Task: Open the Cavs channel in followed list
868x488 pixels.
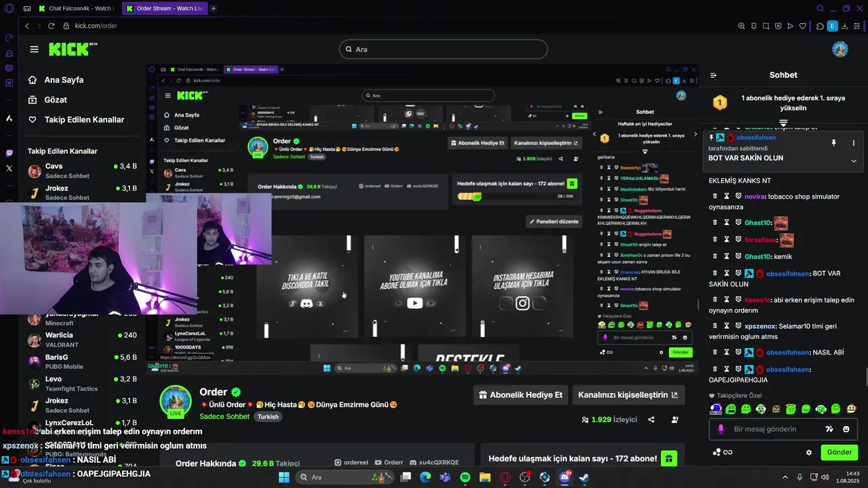Action: click(81, 170)
